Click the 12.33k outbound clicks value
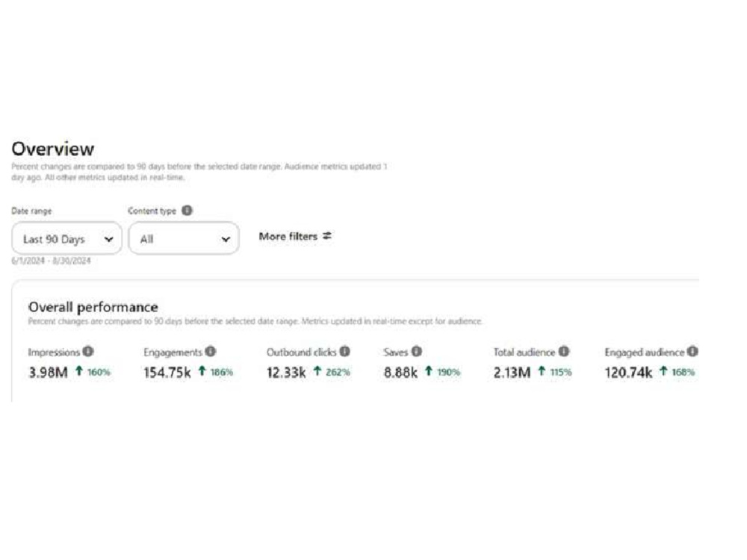747x560 pixels. pos(286,372)
